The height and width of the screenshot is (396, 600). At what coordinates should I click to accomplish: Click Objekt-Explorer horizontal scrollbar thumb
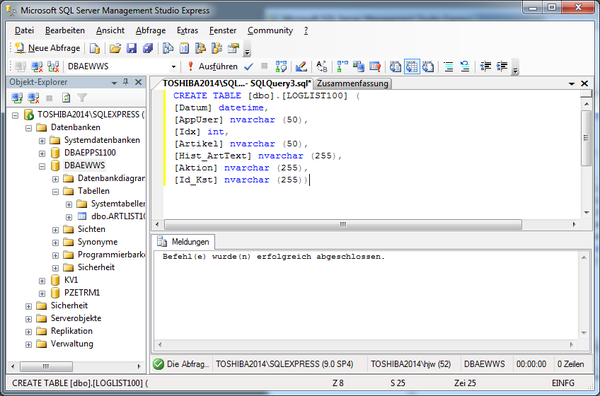pos(46,366)
